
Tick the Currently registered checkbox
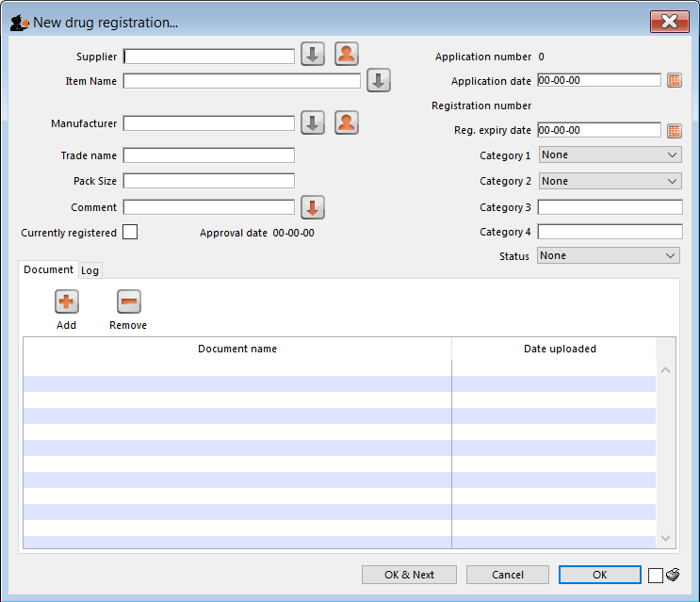pos(130,233)
